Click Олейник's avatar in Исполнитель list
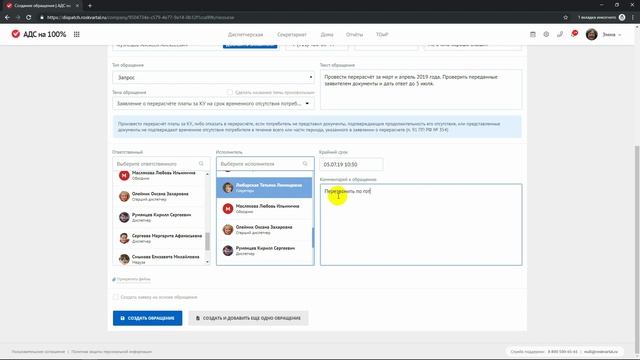 pos(228,229)
